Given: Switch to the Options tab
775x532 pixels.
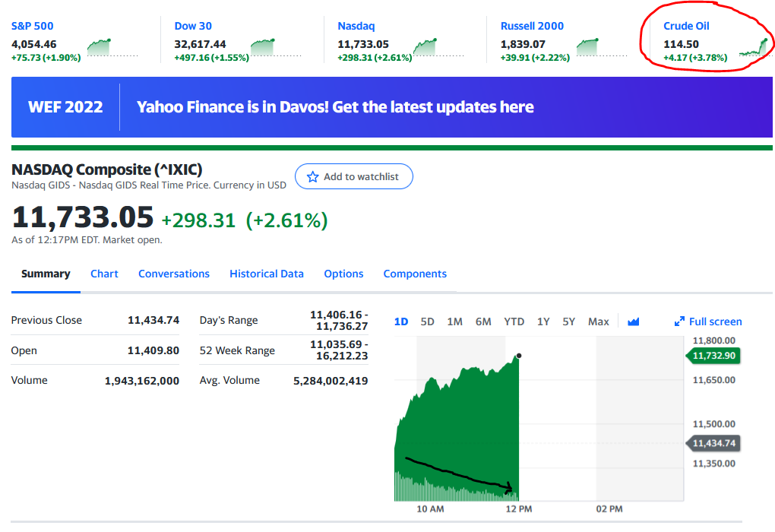Looking at the screenshot, I should tap(343, 274).
